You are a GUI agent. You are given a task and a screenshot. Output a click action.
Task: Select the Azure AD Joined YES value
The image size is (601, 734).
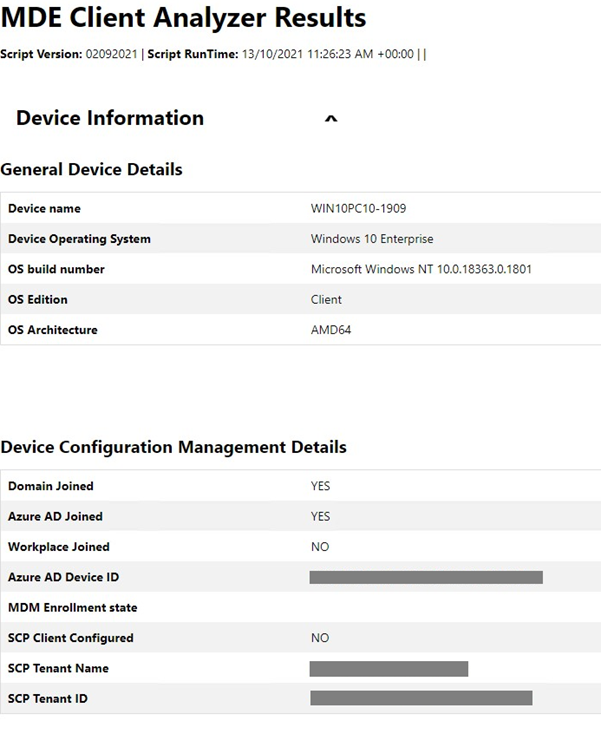(320, 516)
